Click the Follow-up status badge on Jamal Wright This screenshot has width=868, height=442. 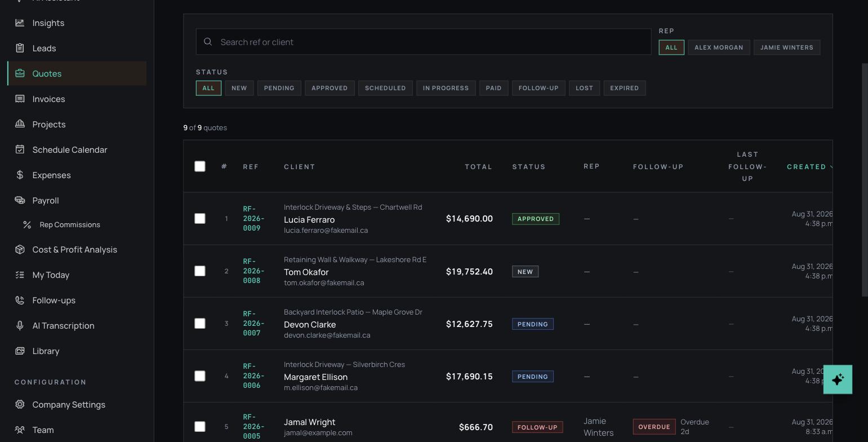click(x=537, y=427)
